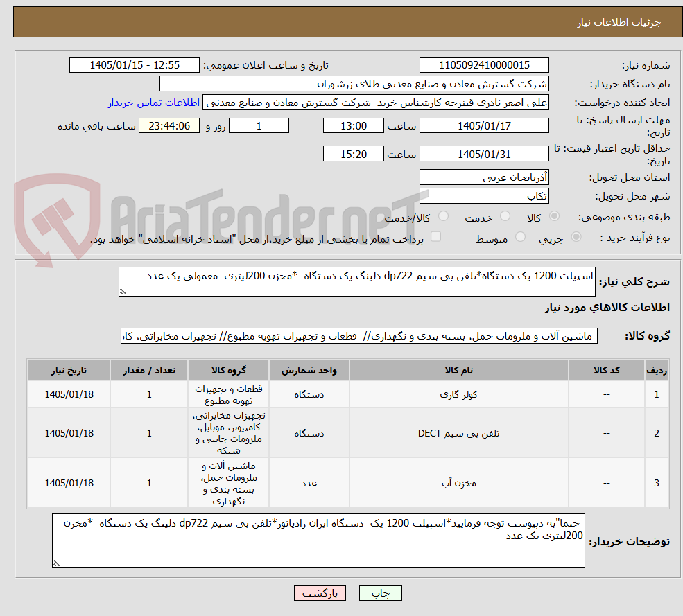683x616 pixels.
Task: Click the group cell قطعات و تجهیزات تهویه مطبوع
Action: click(229, 394)
